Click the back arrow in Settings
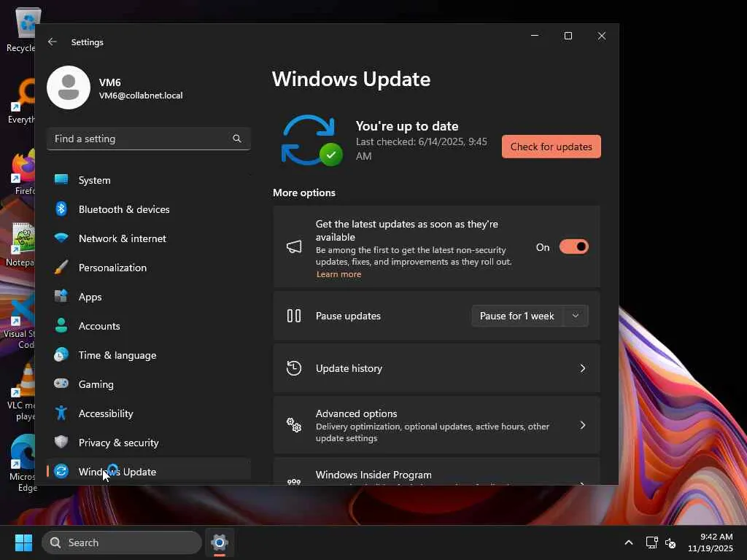 (53, 42)
